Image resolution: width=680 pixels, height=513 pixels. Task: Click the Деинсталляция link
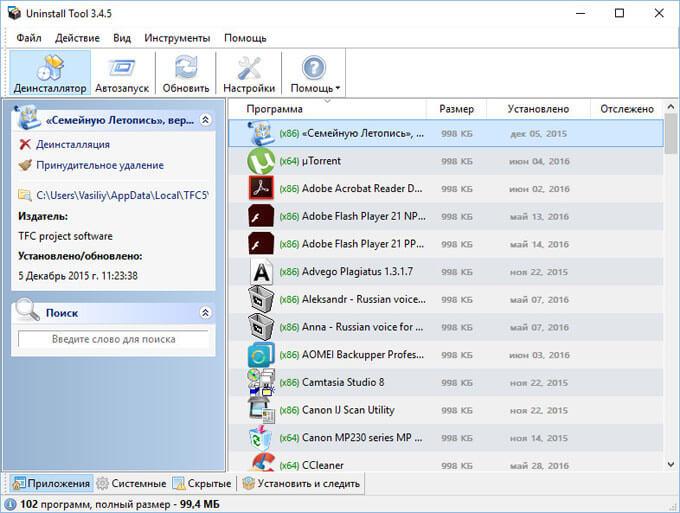(72, 144)
